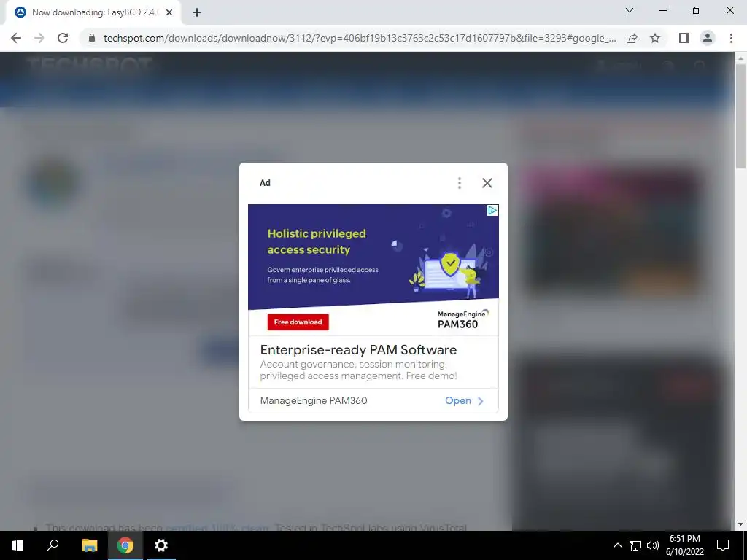Click the Chrome icon in the taskbar
The image size is (747, 560).
(x=125, y=545)
